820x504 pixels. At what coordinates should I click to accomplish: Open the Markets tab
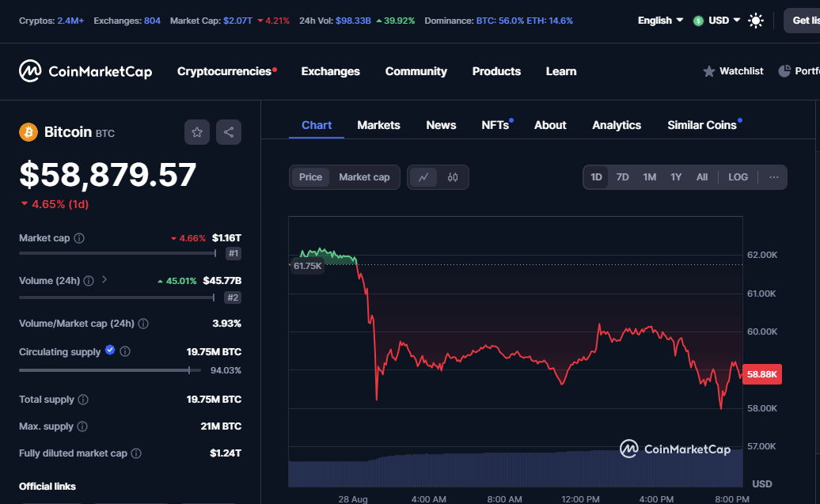[x=378, y=126]
